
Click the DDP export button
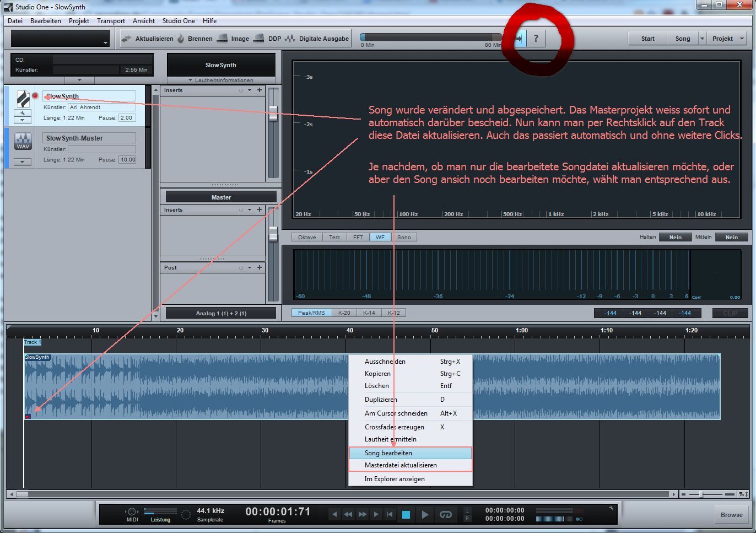(268, 39)
